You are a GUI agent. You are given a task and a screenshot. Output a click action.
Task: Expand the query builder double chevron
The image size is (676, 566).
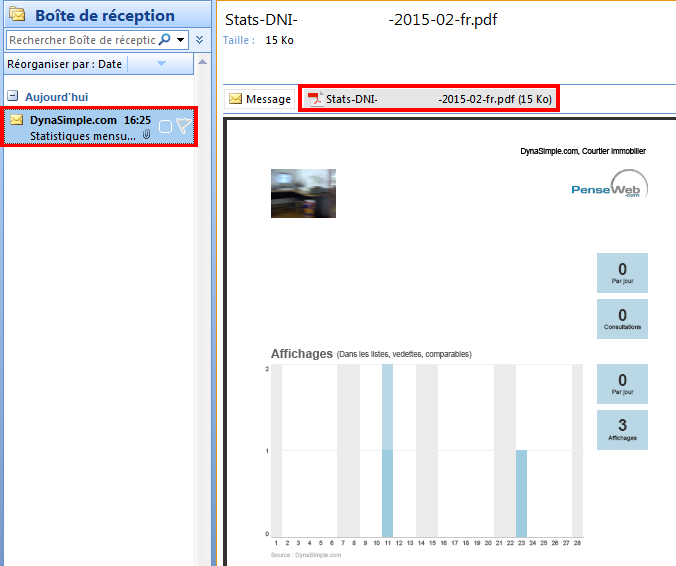(x=199, y=40)
